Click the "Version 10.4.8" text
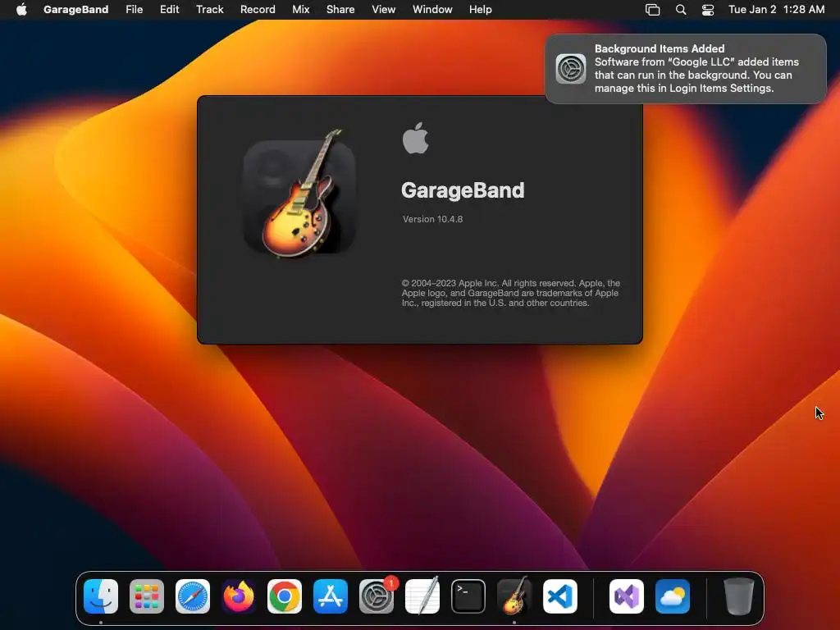This screenshot has width=840, height=630. point(433,219)
